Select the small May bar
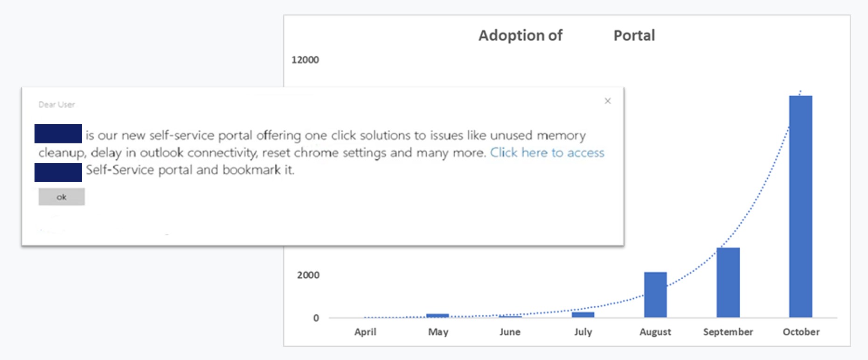 (x=437, y=316)
